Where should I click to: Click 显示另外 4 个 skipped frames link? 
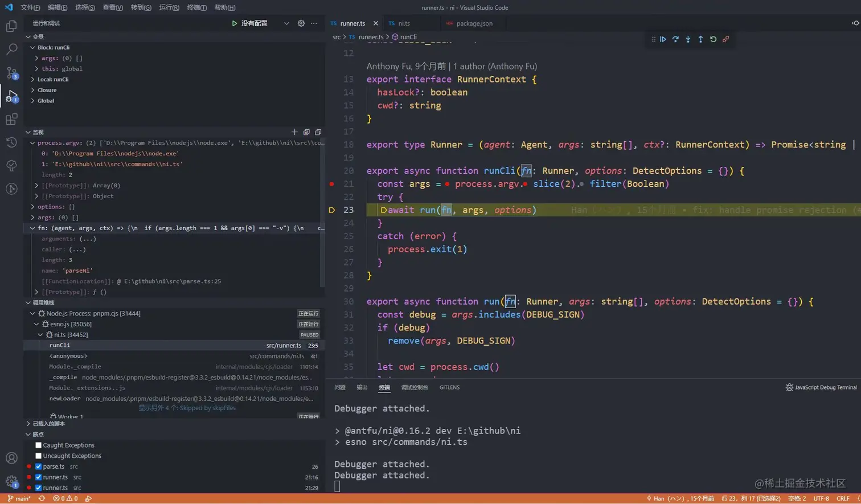187,408
